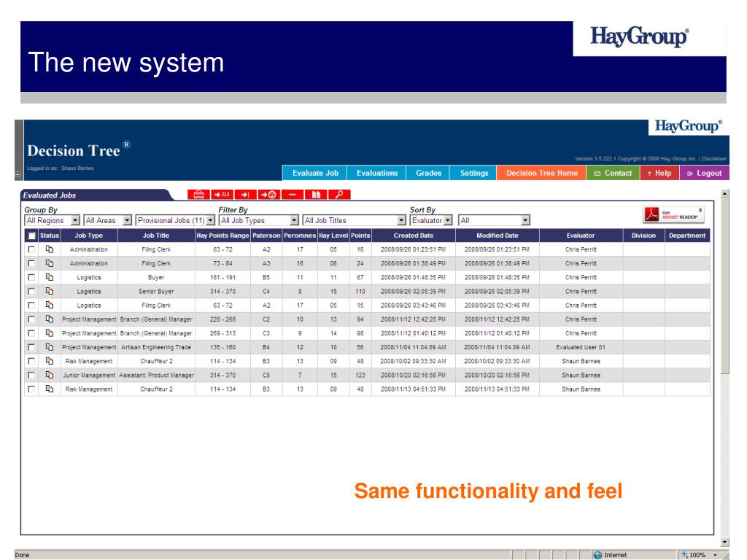The width and height of the screenshot is (747, 560).
Task: Click the Internet zone globe in status bar
Action: pyautogui.click(x=598, y=555)
